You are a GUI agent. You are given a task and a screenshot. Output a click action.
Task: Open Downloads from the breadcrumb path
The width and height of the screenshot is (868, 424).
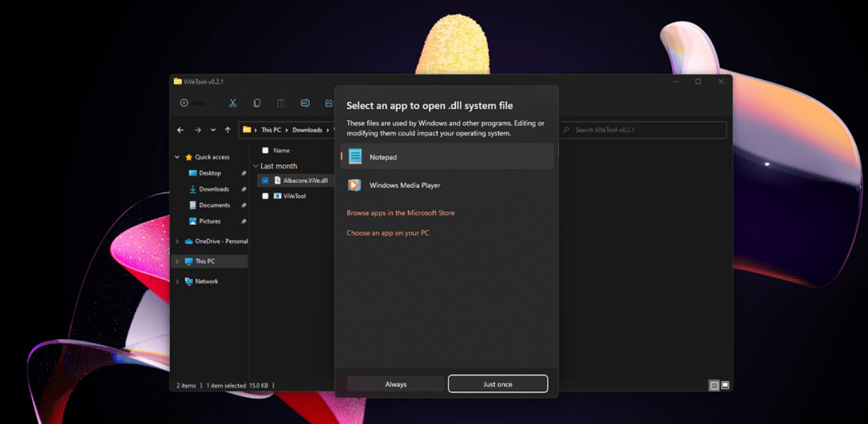pyautogui.click(x=309, y=130)
